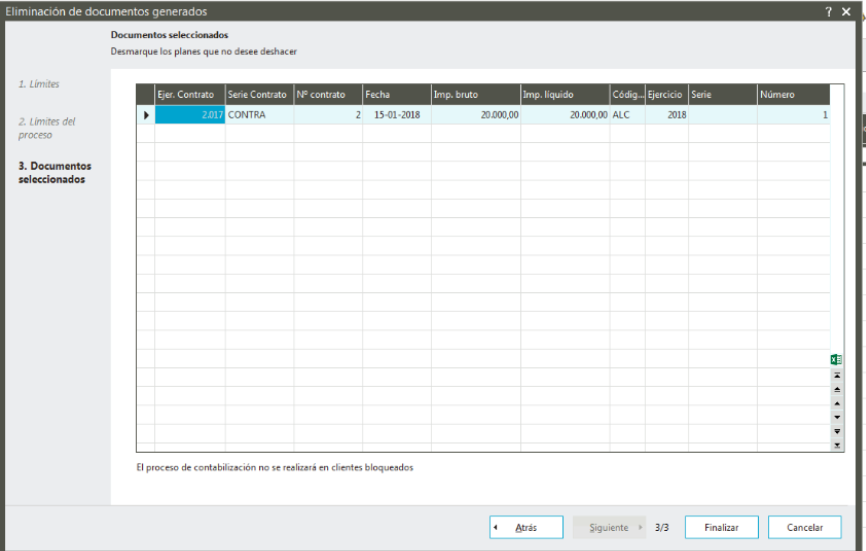866x551 pixels.
Task: Click the Finalizar button
Action: [x=722, y=527]
